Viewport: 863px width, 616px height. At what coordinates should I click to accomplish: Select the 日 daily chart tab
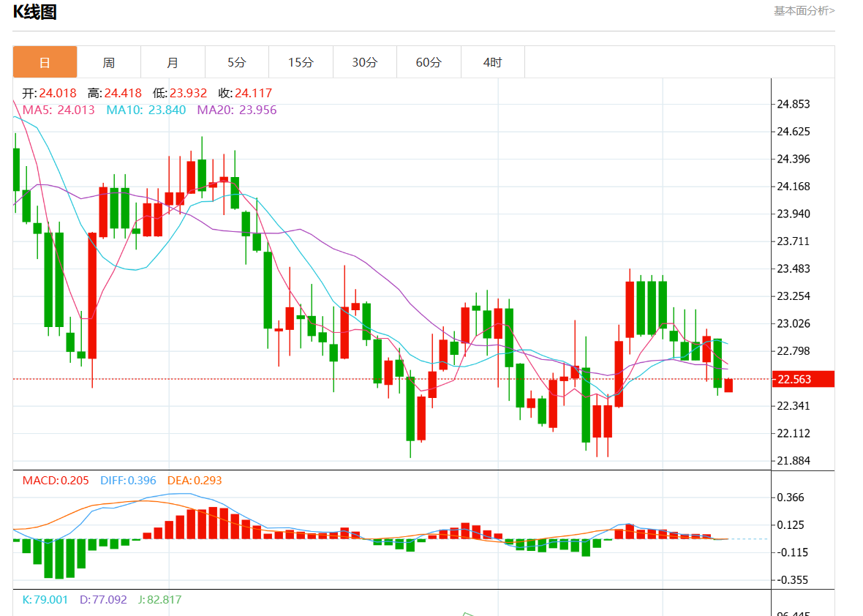click(x=45, y=62)
